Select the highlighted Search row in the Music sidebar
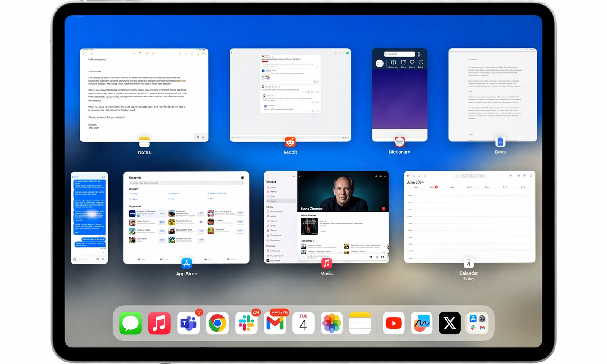Screen dimensions: 607x364 click(x=281, y=201)
